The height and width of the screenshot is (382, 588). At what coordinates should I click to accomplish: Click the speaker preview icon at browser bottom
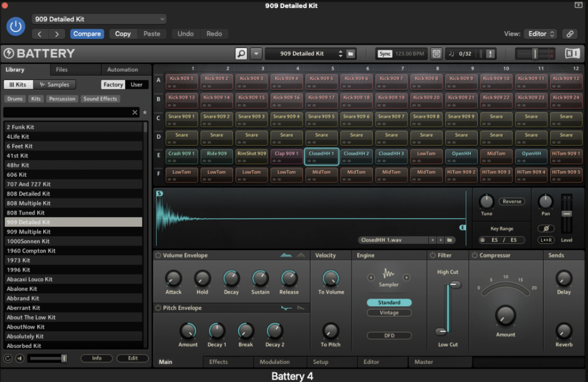[x=20, y=358]
